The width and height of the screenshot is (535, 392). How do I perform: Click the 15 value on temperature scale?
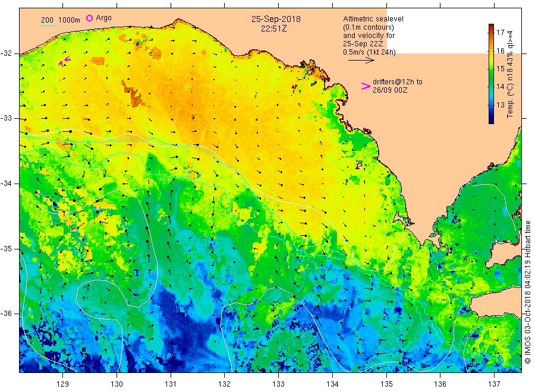click(500, 69)
